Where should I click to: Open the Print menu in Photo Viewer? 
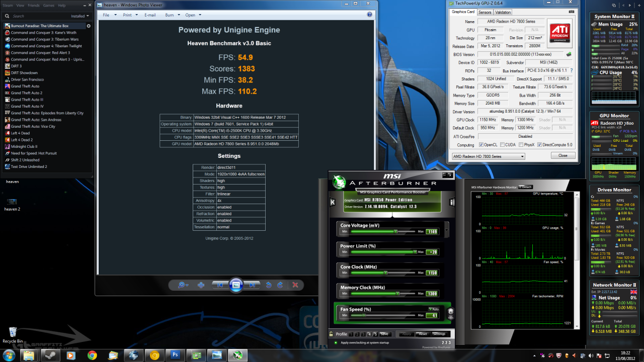point(130,15)
